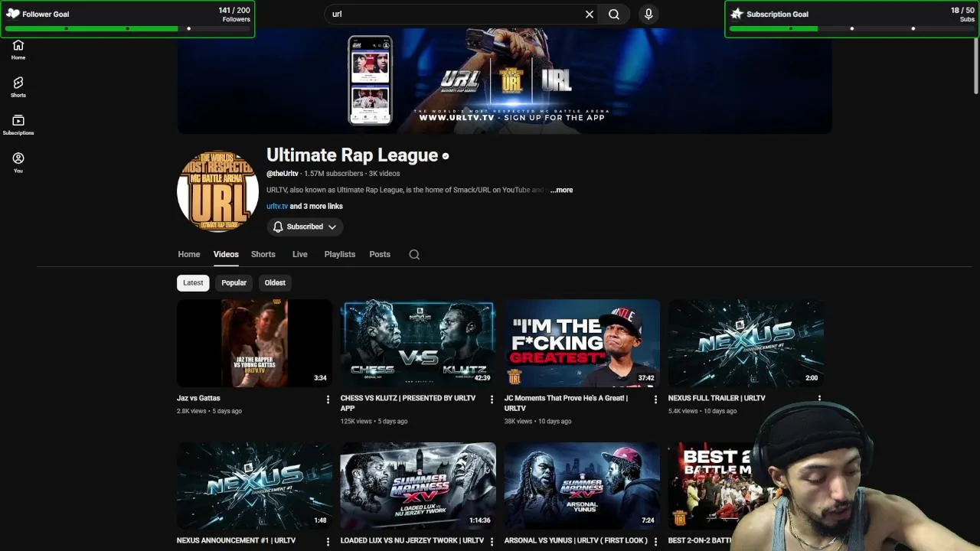The height and width of the screenshot is (551, 980).
Task: Open more options for Nexus Announcement #1
Action: pos(328,542)
